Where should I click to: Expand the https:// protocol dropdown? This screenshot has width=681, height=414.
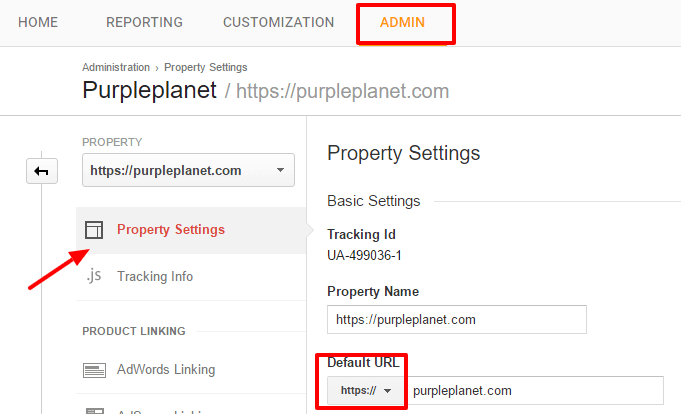point(366,390)
